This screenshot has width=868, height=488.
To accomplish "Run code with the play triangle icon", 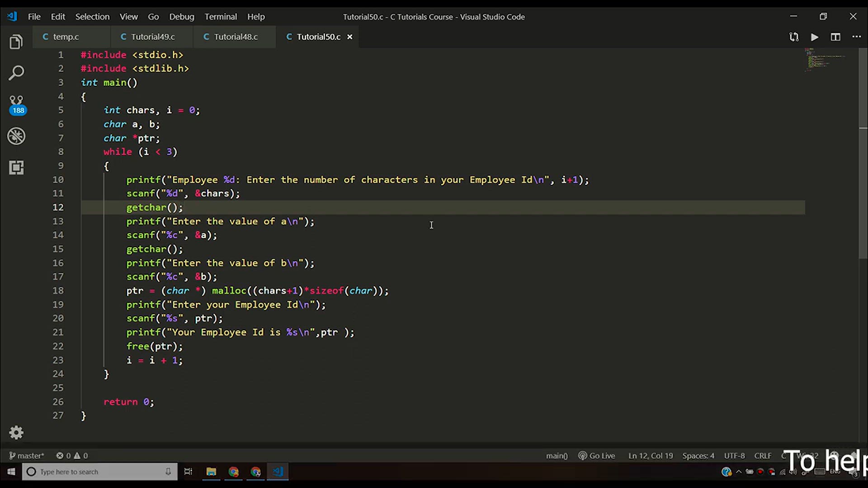I will (x=815, y=37).
